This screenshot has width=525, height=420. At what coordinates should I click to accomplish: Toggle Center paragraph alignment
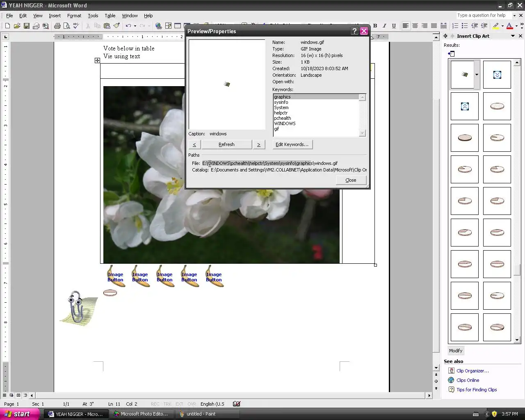415,26
